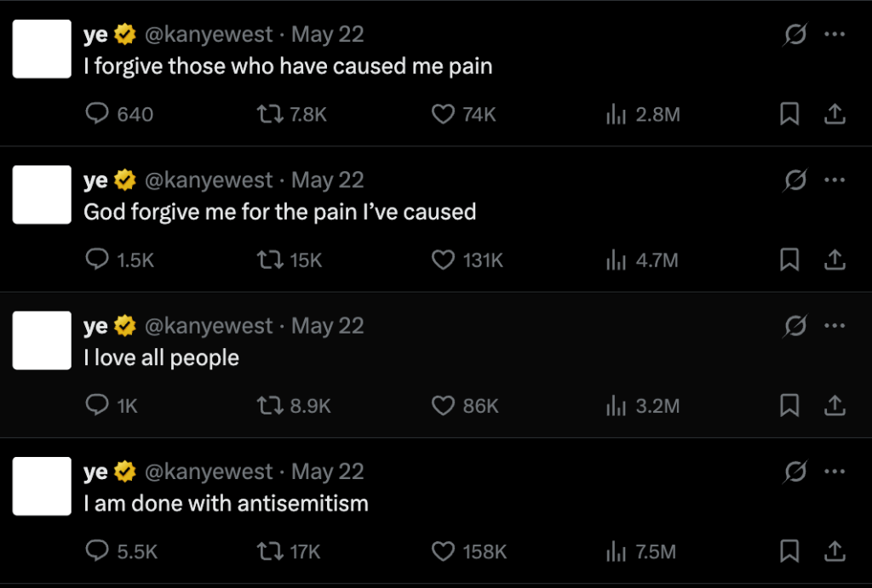The image size is (872, 588).
Task: Click the verified badge next to ye
Action: pyautogui.click(x=124, y=34)
